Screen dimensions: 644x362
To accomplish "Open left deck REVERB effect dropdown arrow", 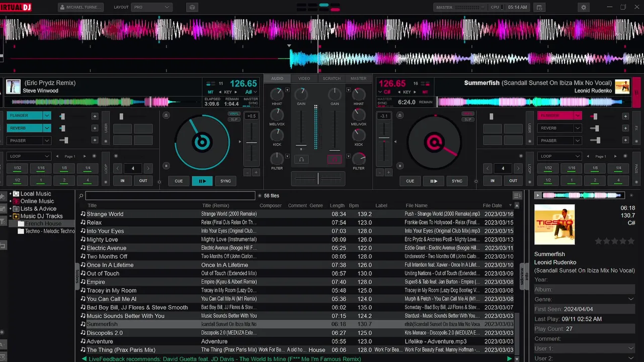I will pyautogui.click(x=47, y=128).
